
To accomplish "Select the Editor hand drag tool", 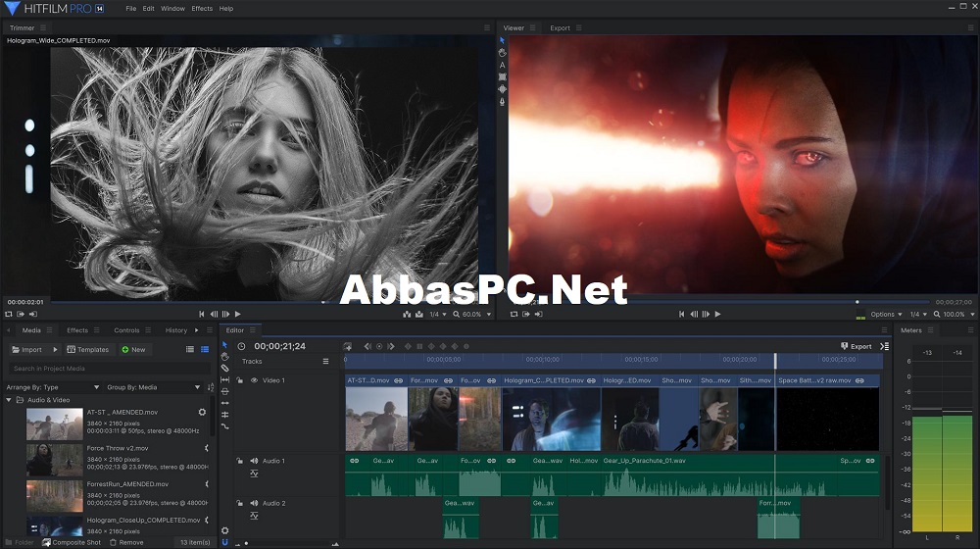I will click(225, 357).
